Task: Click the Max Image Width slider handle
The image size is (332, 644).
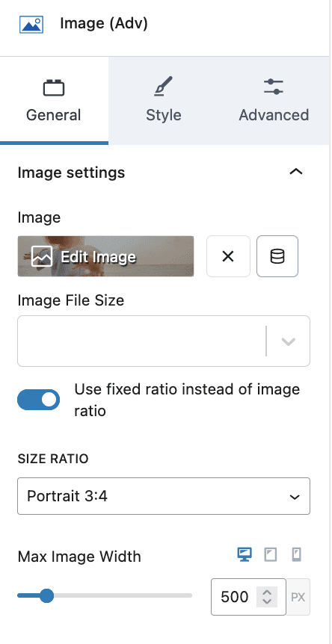Action: point(47,595)
